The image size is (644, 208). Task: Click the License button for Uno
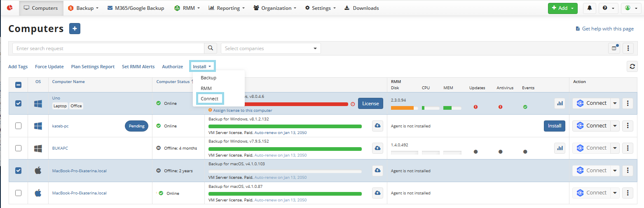[x=370, y=104]
